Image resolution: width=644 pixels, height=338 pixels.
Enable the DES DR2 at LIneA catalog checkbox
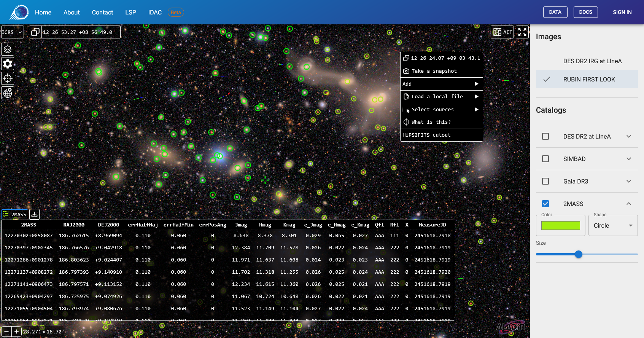[545, 136]
